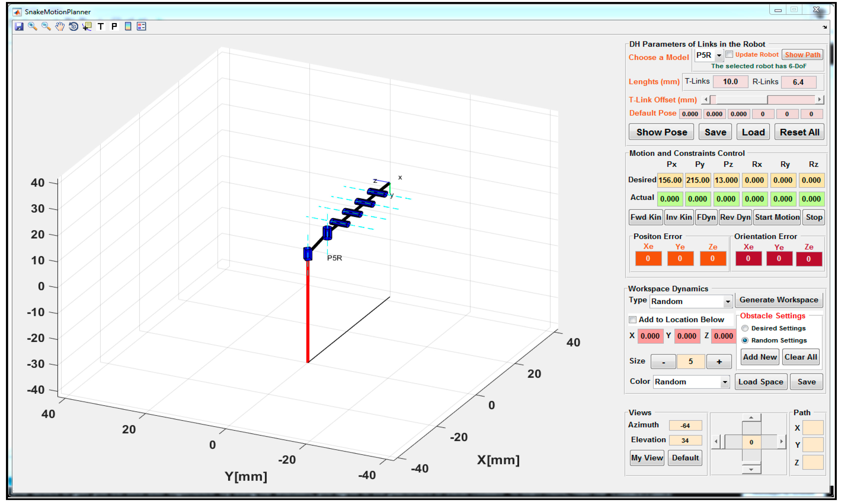The width and height of the screenshot is (841, 504).
Task: Select the Zoom Out magnifier tool
Action: coord(46,27)
